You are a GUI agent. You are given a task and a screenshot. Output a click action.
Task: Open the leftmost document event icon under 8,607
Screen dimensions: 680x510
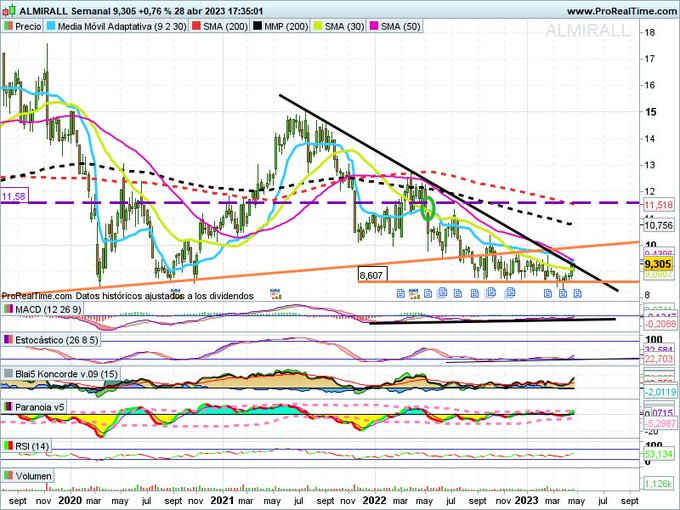[x=401, y=294]
